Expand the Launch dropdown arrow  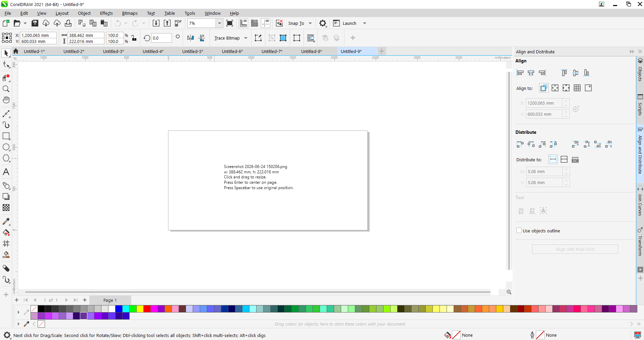pos(365,23)
